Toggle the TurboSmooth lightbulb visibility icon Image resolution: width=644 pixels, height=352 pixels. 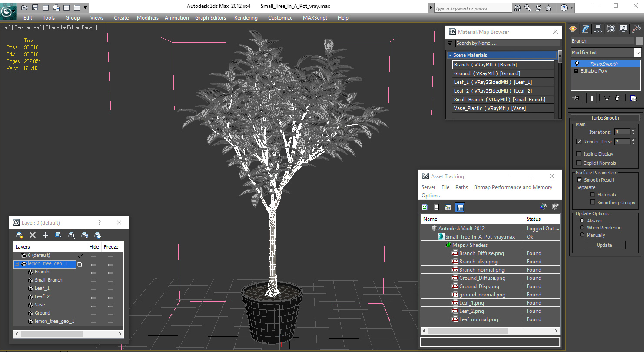577,64
